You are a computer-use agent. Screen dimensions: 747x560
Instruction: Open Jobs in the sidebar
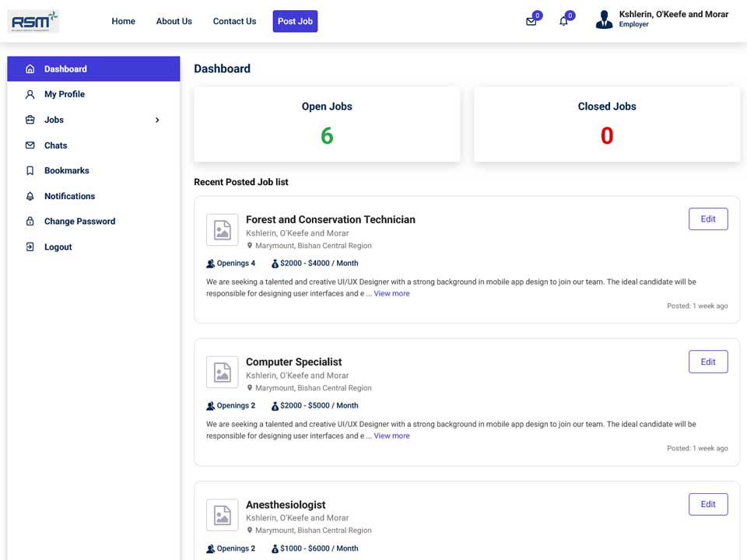tap(93, 120)
